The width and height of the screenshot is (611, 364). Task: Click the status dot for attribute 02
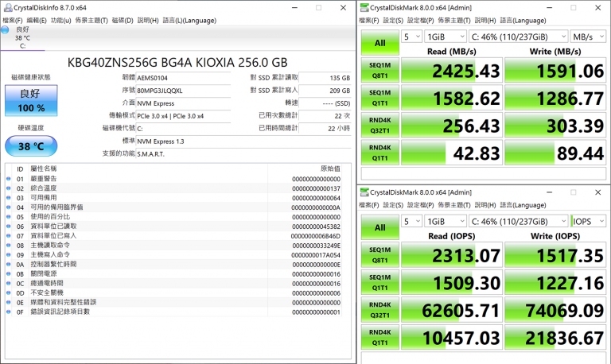(9, 188)
